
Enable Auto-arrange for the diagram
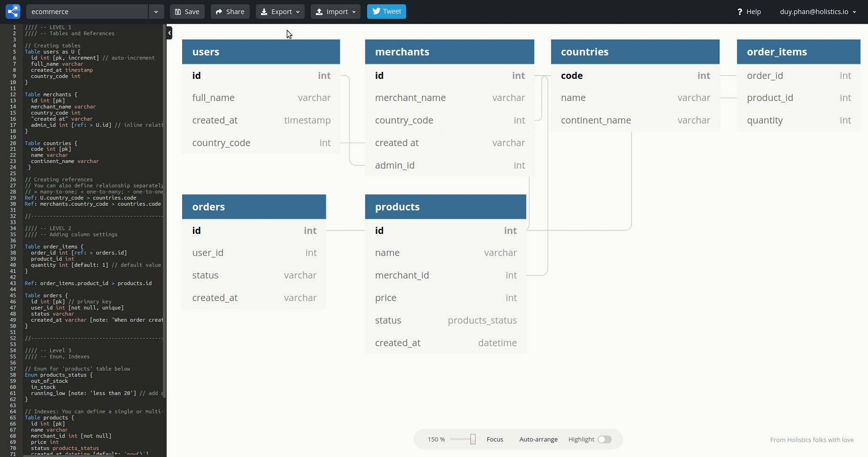[538, 439]
